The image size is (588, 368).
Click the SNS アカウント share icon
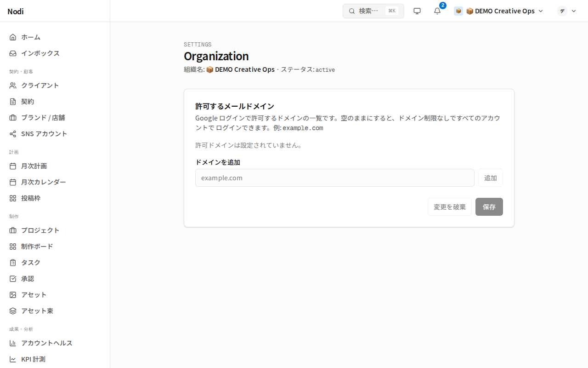(13, 134)
